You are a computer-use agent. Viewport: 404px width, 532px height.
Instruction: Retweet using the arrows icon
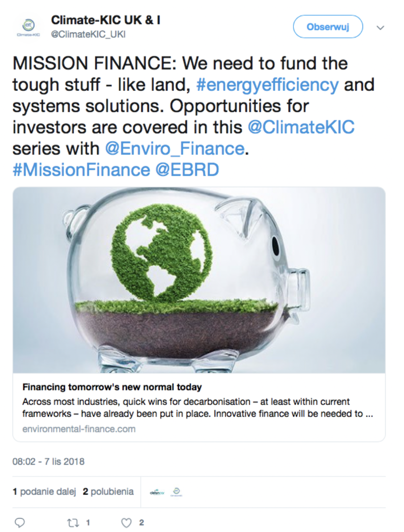[x=73, y=523]
